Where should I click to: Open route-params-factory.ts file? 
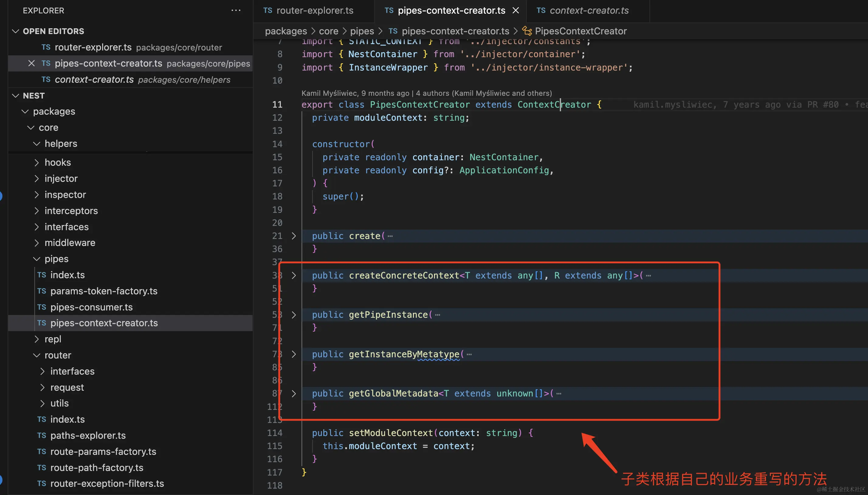click(x=130, y=452)
